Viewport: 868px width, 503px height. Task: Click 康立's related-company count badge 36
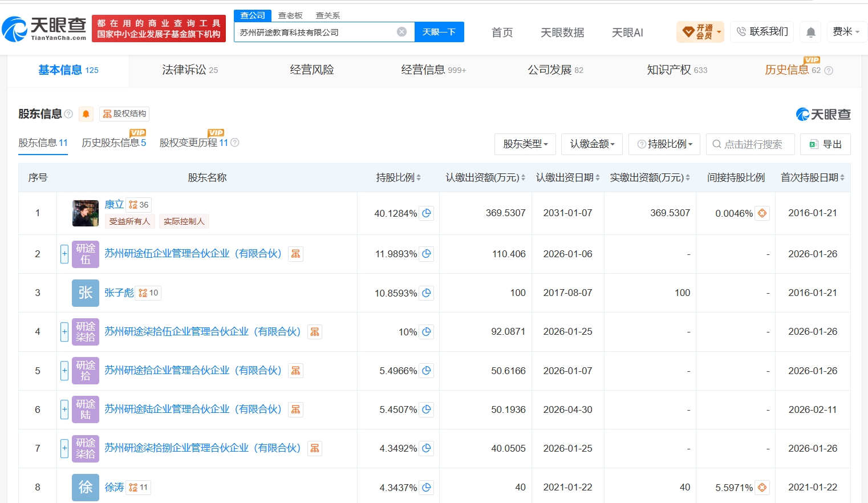139,205
